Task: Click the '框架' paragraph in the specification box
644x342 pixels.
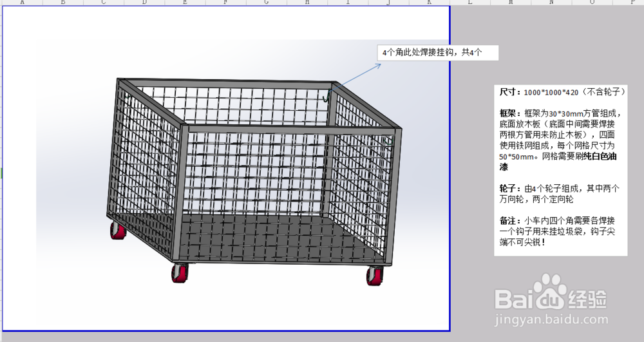Action: (x=560, y=140)
